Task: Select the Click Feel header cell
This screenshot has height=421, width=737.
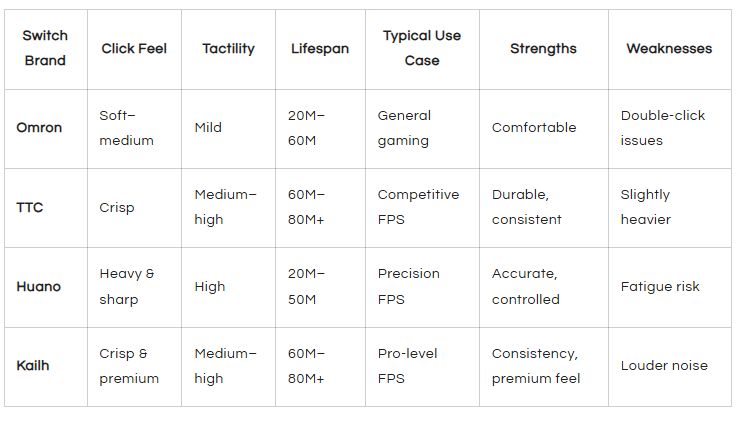Action: click(x=134, y=49)
